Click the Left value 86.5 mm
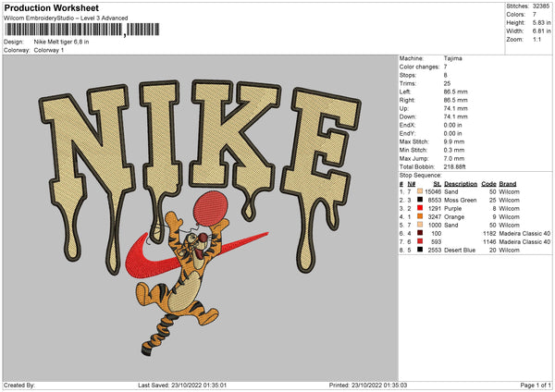The height and width of the screenshot is (392, 555). [x=455, y=92]
